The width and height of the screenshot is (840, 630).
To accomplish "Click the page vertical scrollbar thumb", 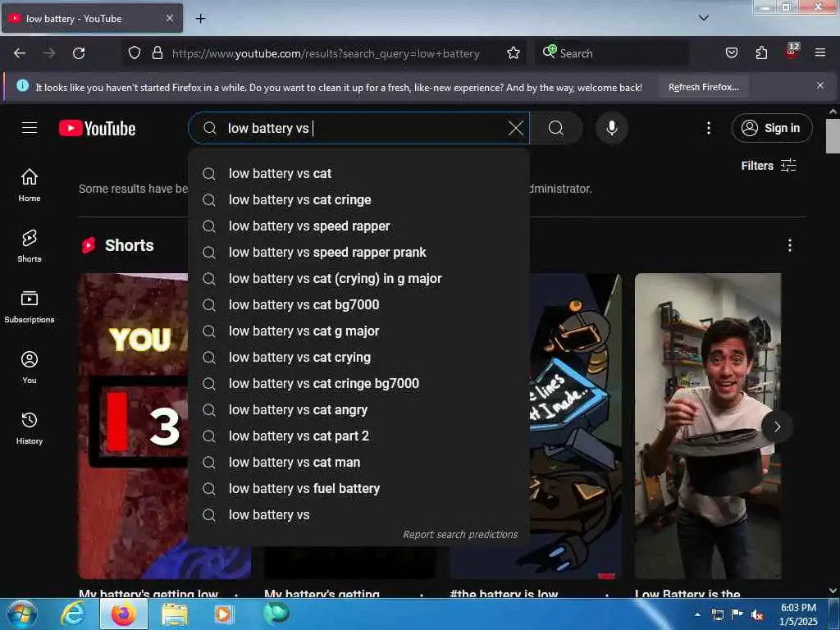I will click(x=833, y=136).
